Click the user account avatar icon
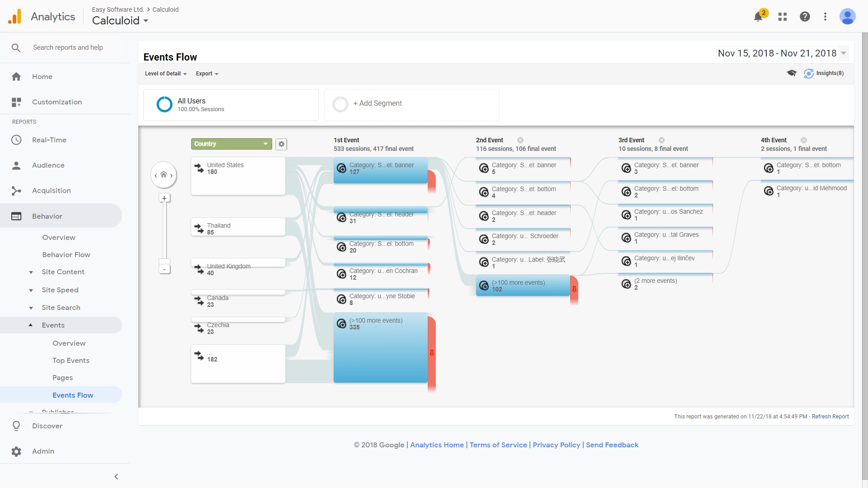This screenshot has width=868, height=488. pos(848,16)
